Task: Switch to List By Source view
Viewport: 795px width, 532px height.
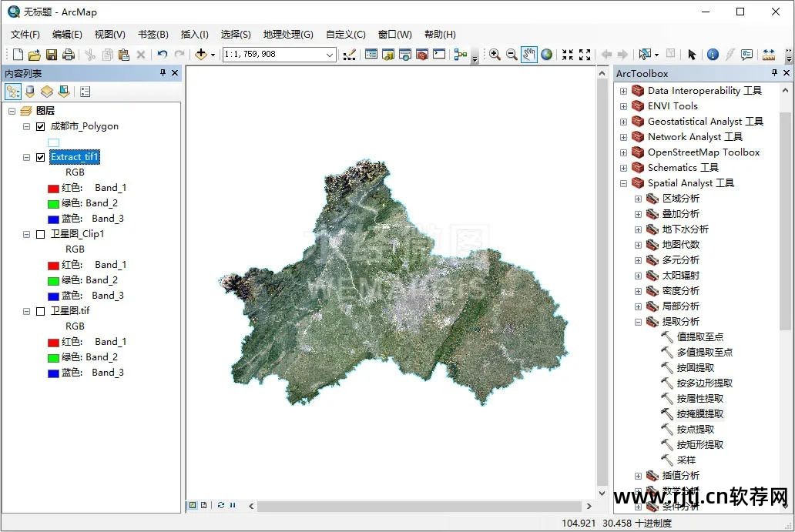Action: [30, 92]
